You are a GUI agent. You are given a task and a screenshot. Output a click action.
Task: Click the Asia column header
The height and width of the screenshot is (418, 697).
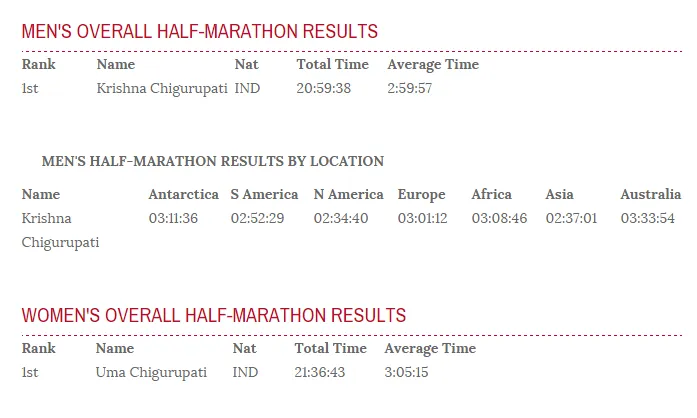click(559, 194)
